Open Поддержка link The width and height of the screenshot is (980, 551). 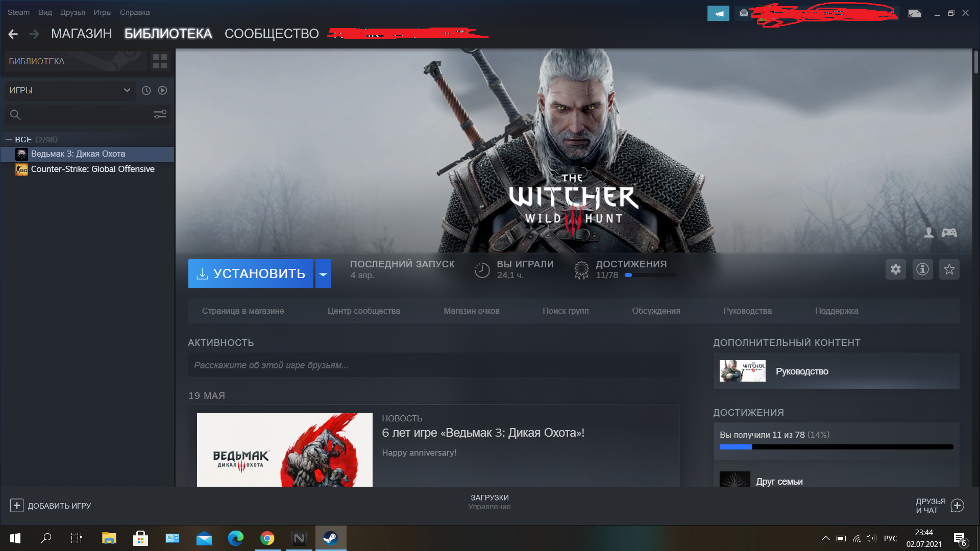coord(837,311)
